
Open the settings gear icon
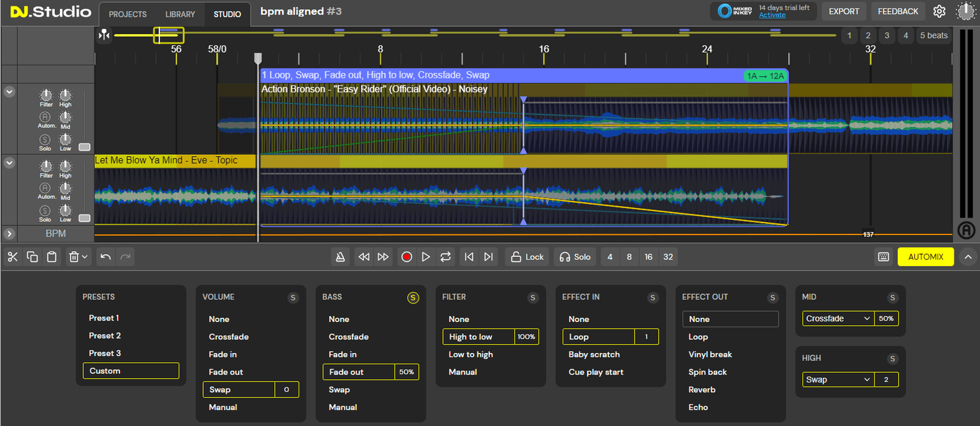click(939, 11)
